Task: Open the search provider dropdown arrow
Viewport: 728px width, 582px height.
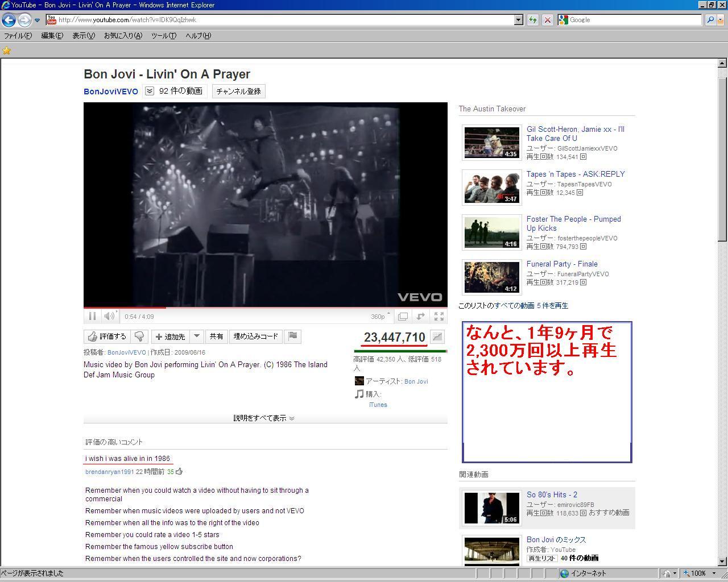Action: [721, 20]
